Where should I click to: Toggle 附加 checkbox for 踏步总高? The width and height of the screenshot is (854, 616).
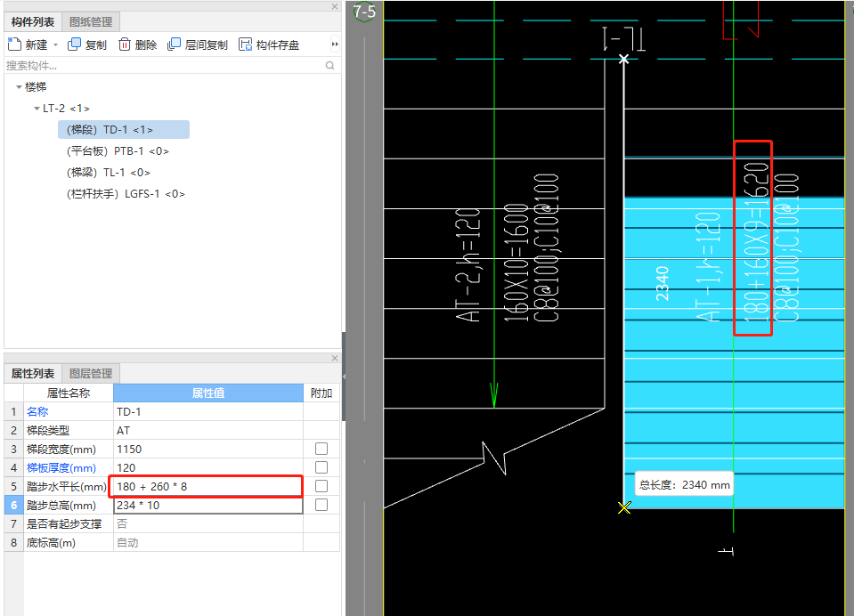[321, 505]
